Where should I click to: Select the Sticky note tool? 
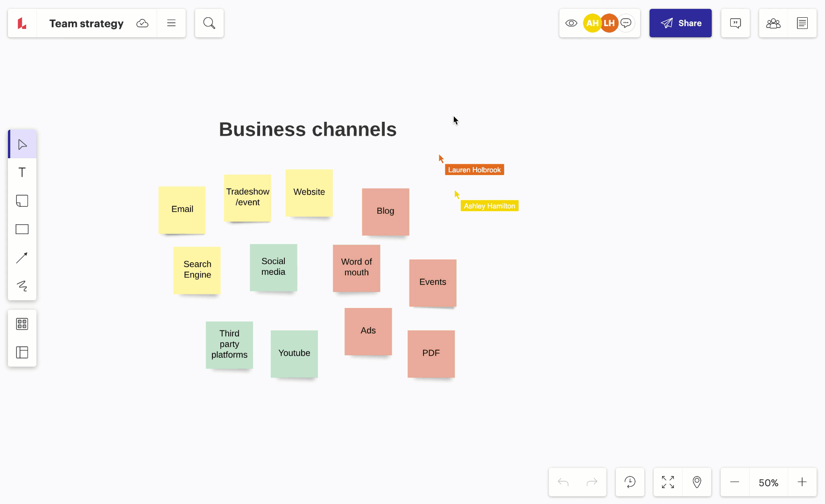click(x=22, y=201)
